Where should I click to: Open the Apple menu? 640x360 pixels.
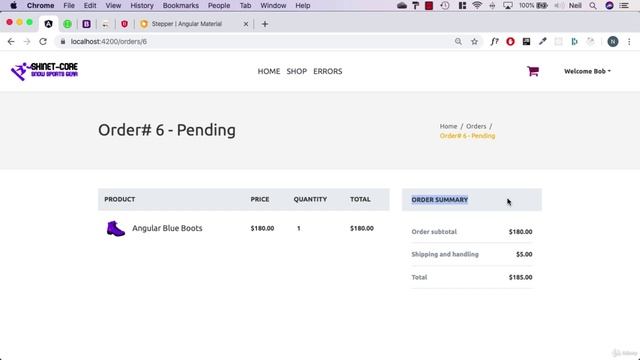(x=13, y=5)
